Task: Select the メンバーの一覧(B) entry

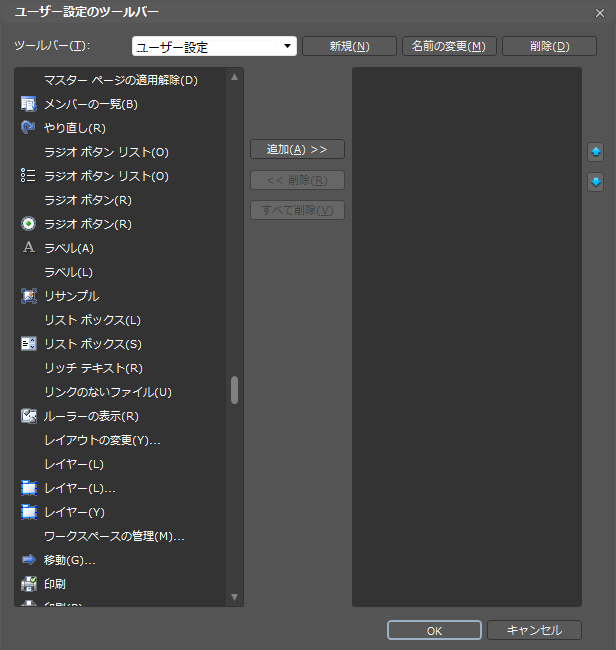Action: click(x=121, y=104)
